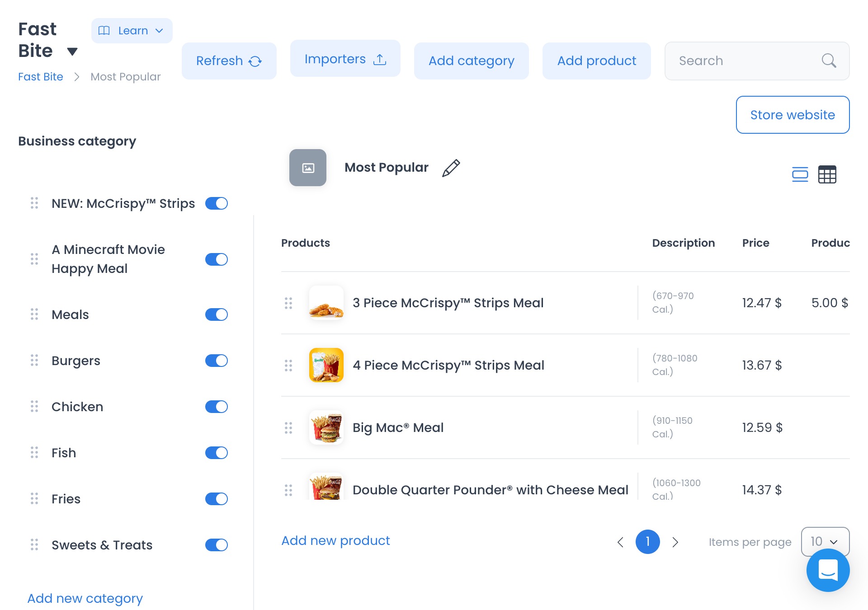Grab drag handle for Fries category
868x610 pixels.
click(34, 499)
